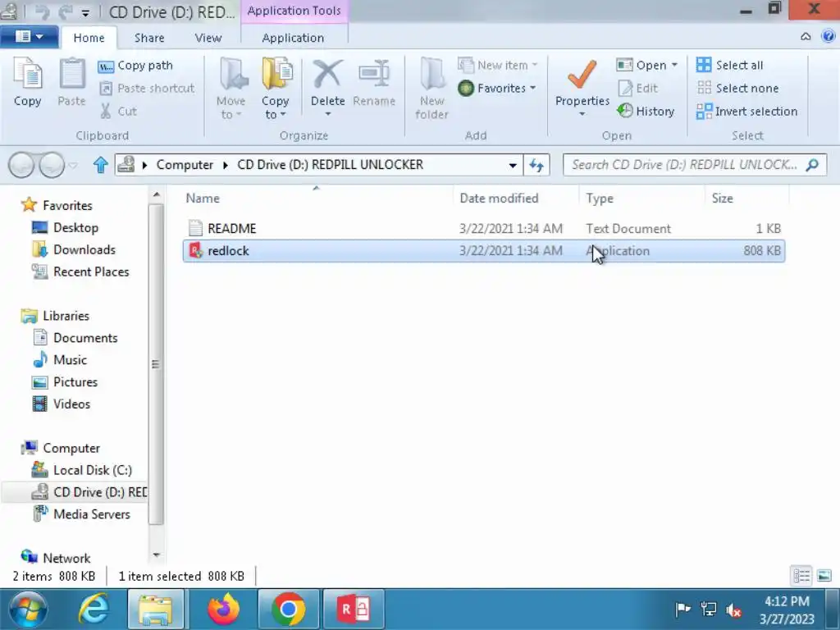Screen dimensions: 840x630
Task: Sort by the Size column header
Action: point(746,199)
